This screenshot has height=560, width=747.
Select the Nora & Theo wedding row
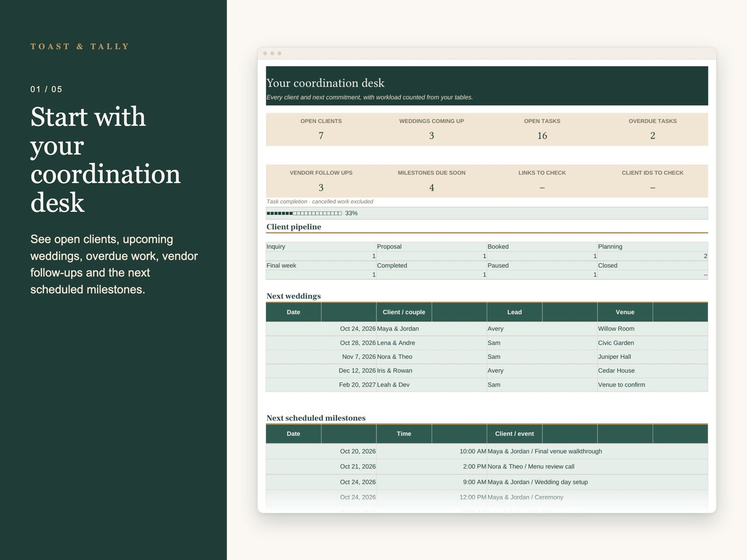pyautogui.click(x=487, y=357)
